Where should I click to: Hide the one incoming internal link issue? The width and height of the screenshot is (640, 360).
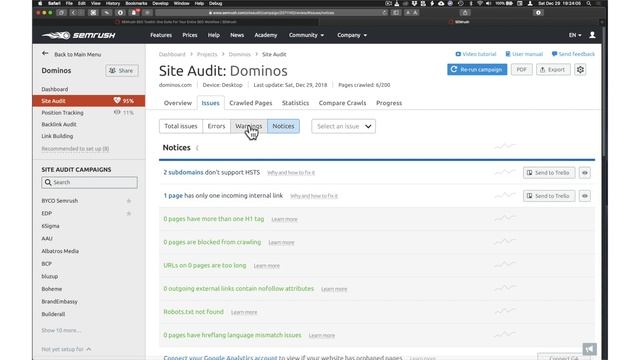(584, 196)
